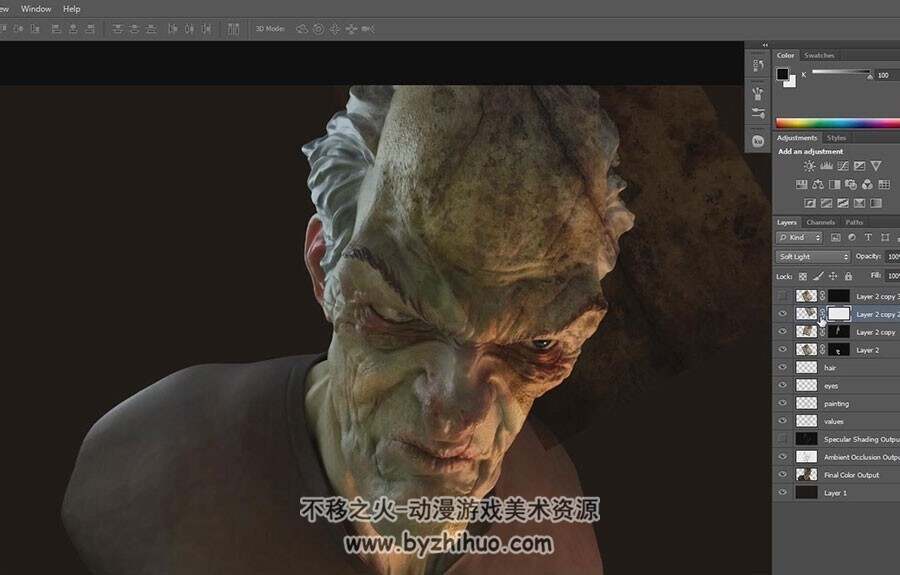The height and width of the screenshot is (575, 900).
Task: Open the History panel icon
Action: pos(758,65)
